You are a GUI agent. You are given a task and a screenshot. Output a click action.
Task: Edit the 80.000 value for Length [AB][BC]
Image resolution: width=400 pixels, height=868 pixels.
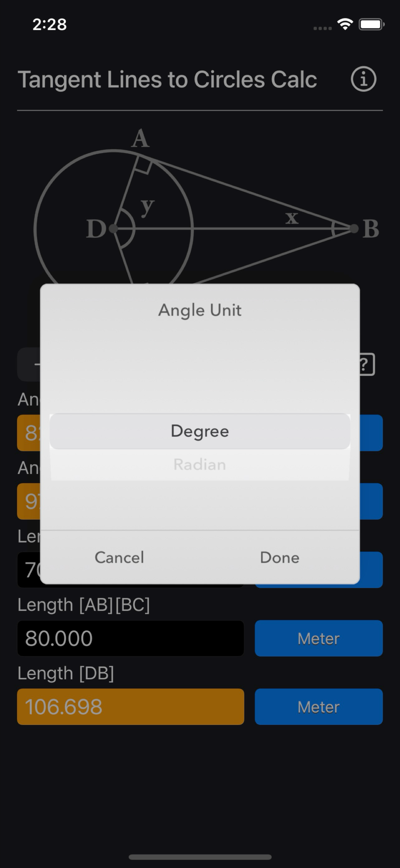[131, 638]
